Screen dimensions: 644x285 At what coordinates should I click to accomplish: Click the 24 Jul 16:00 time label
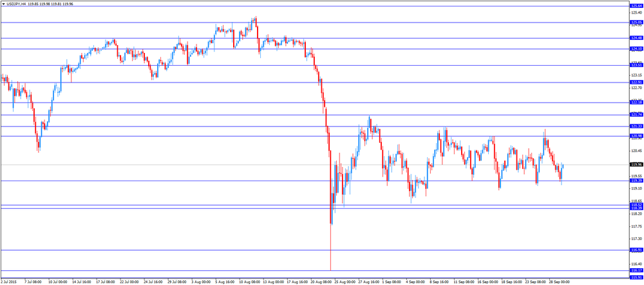[x=153, y=282]
